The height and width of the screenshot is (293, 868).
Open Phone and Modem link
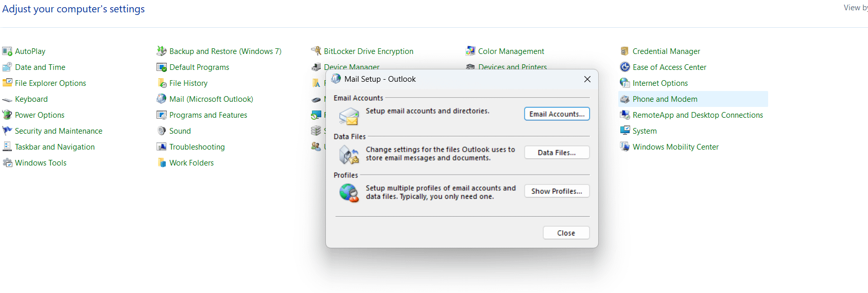[665, 99]
